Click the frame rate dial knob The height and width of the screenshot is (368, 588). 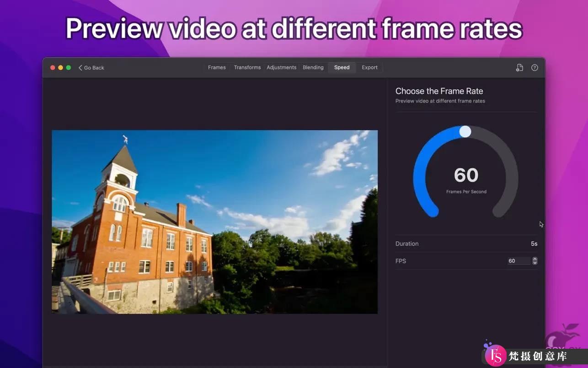[465, 132]
